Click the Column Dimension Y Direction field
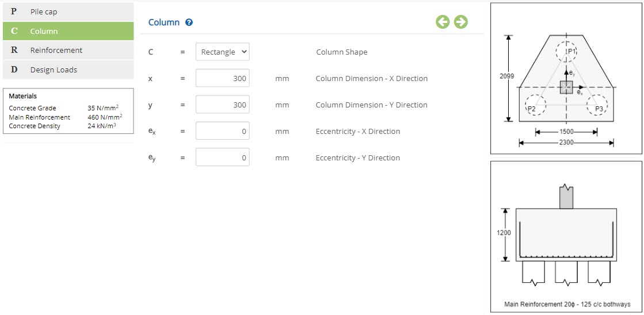The height and width of the screenshot is (315, 644). point(223,105)
